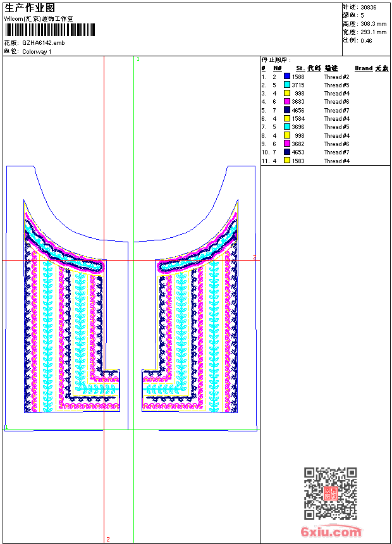This screenshot has height=544, width=392.
Task: Click the navy swatch for code 4656
Action: point(287,110)
